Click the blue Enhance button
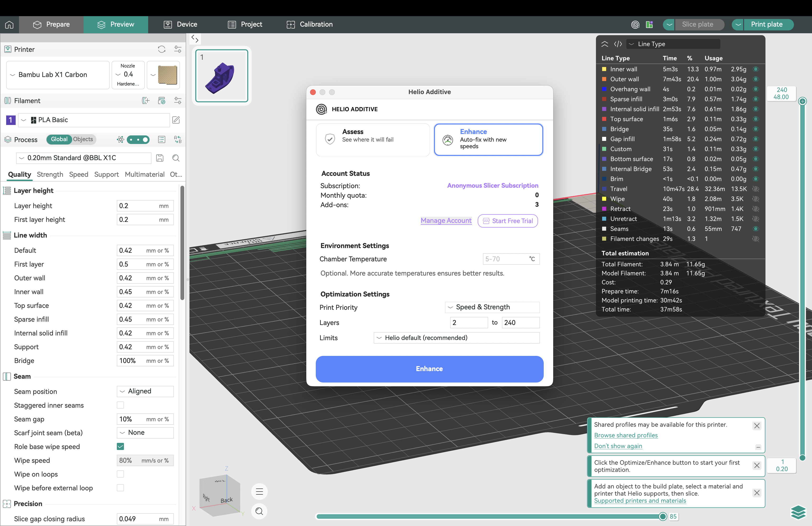 (430, 369)
